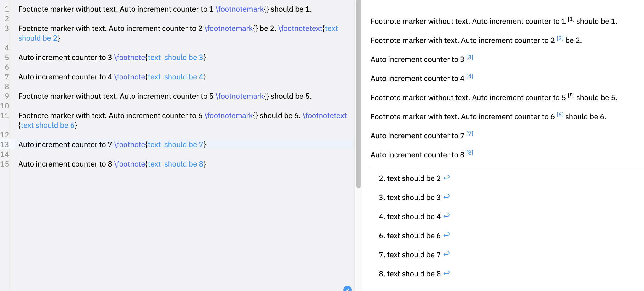This screenshot has width=644, height=291.
Task: Open footnote reference [1] in preview
Action: click(x=571, y=19)
